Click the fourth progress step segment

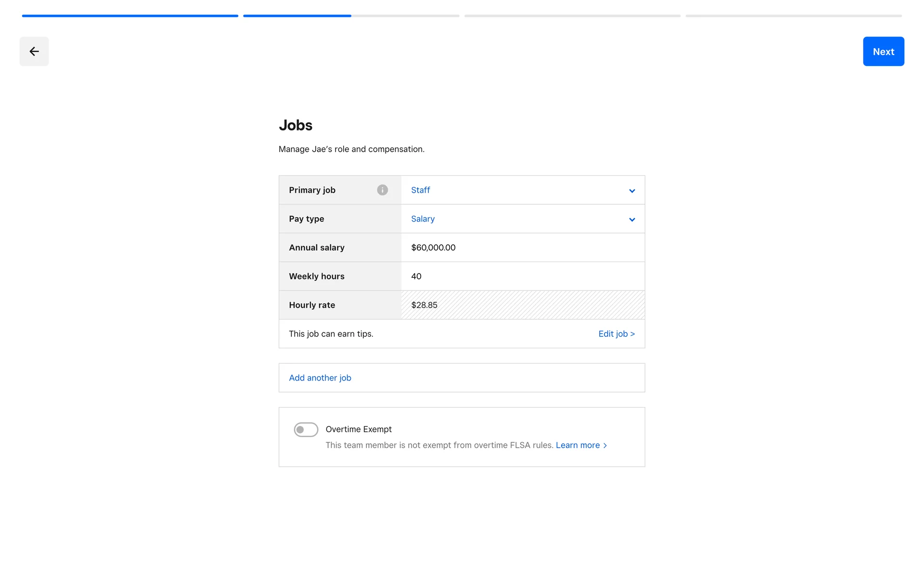tap(793, 16)
